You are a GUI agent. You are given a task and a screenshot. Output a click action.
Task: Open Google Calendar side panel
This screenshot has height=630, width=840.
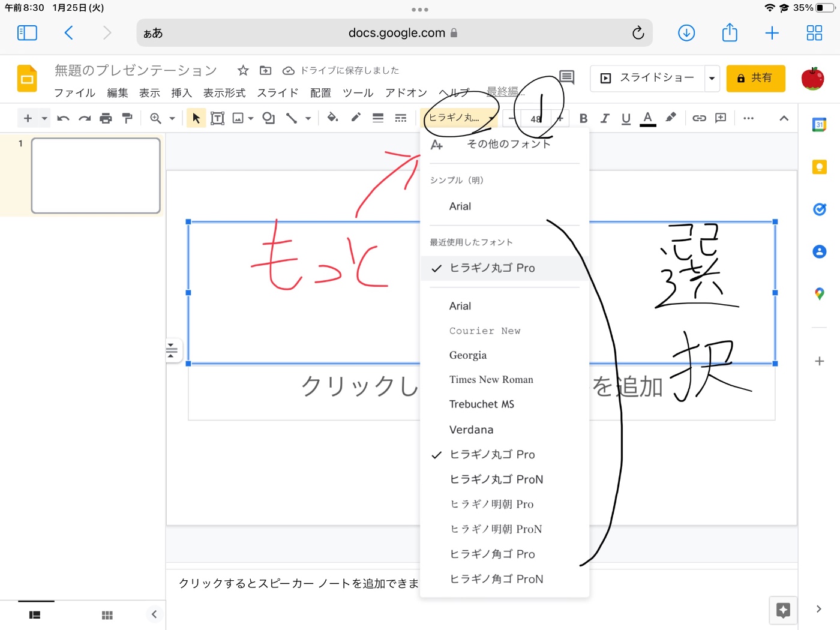click(x=819, y=125)
